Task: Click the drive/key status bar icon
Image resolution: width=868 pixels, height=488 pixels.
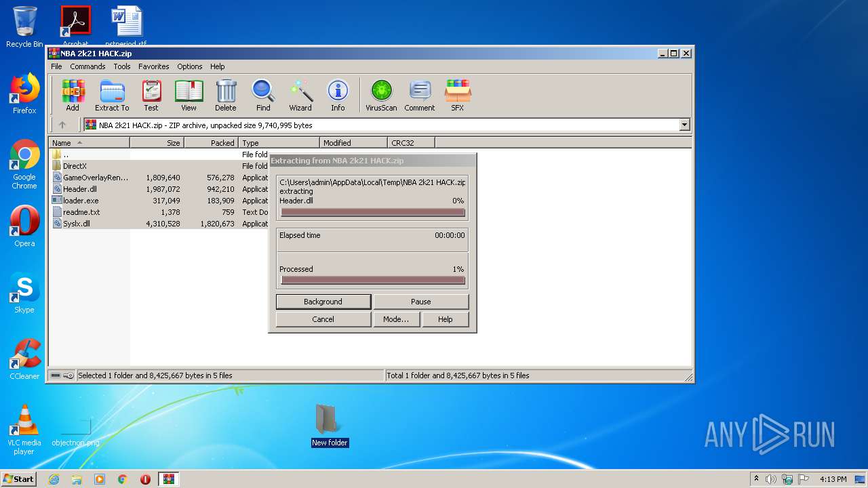Action: coord(62,375)
